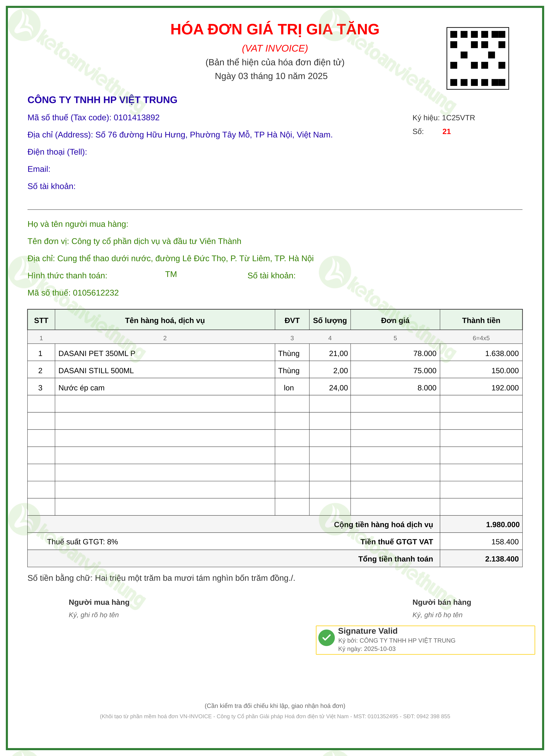Select the item 'DASANI PET 350ML P'

pyautogui.click(x=97, y=354)
